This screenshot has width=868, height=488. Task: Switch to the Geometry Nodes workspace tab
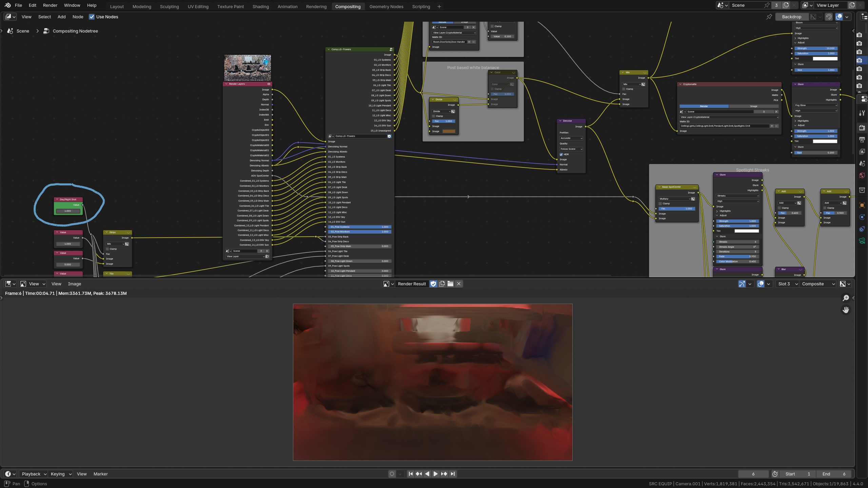pos(386,6)
